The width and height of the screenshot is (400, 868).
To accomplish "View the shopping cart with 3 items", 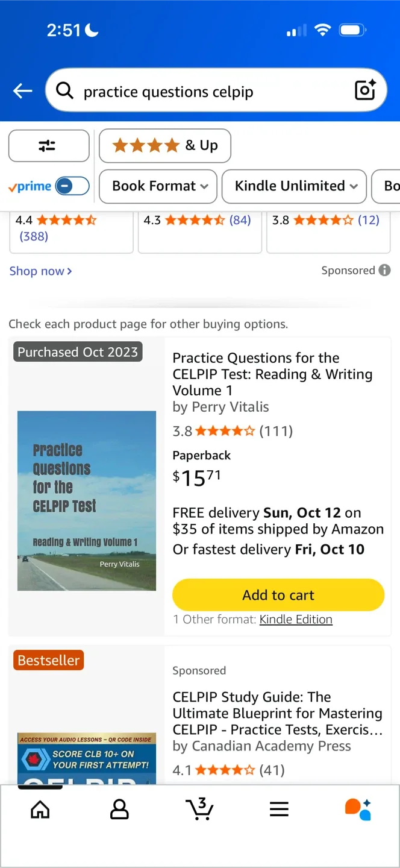I will (x=200, y=810).
